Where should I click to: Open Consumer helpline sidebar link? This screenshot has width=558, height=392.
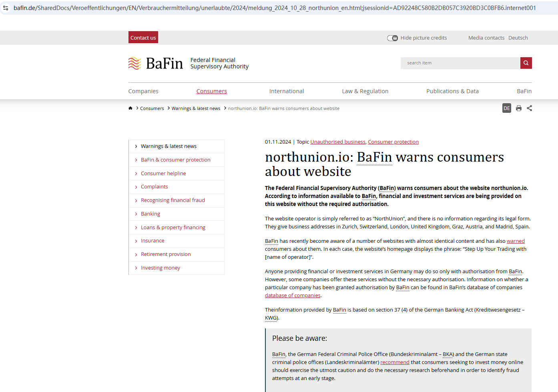[163, 174]
